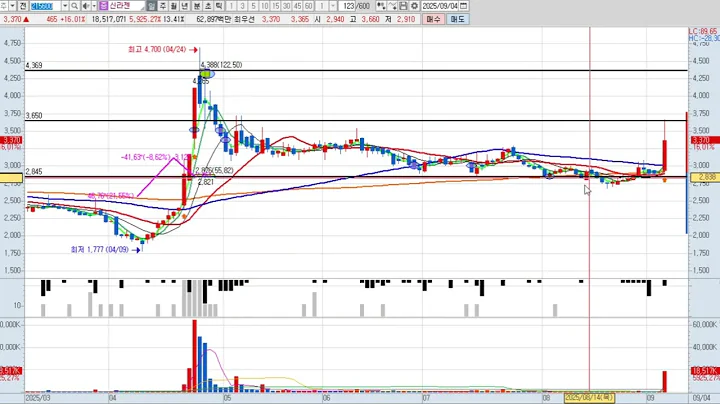Image resolution: width=720 pixels, height=404 pixels.
Task: Open chart settings gear icon
Action: pos(414,6)
